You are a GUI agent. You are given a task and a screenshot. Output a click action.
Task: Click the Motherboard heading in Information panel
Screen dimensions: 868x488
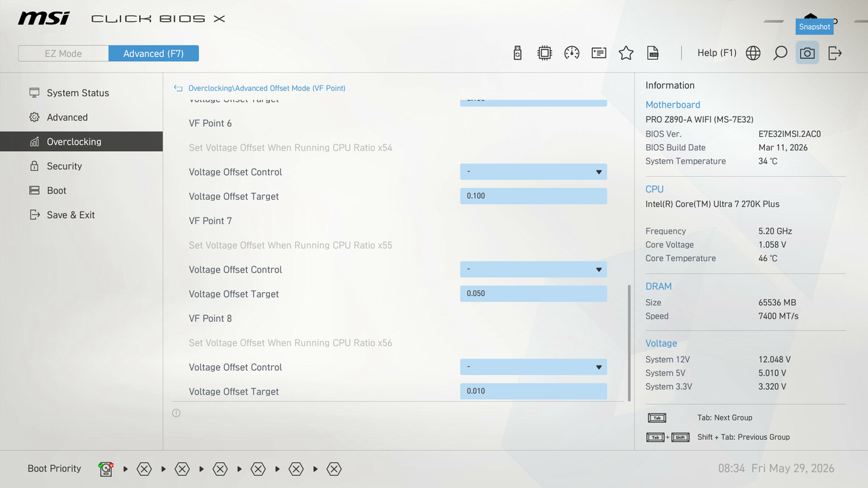click(x=673, y=105)
